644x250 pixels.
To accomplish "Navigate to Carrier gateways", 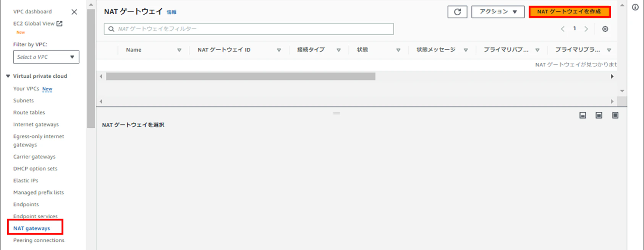I will pos(34,157).
